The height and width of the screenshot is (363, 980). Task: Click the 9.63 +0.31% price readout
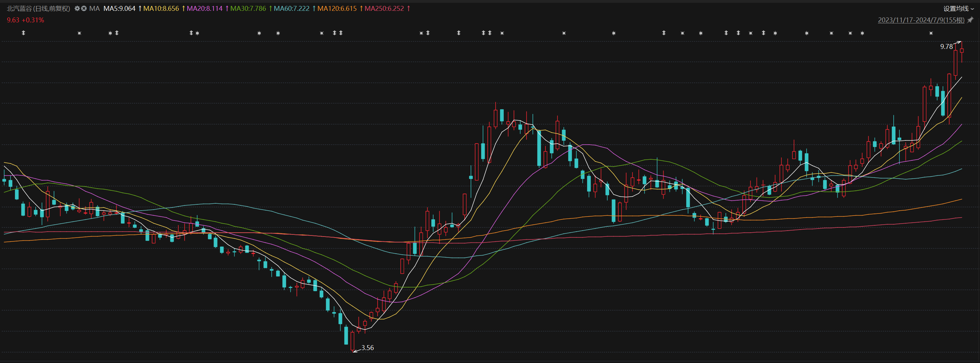pos(26,20)
